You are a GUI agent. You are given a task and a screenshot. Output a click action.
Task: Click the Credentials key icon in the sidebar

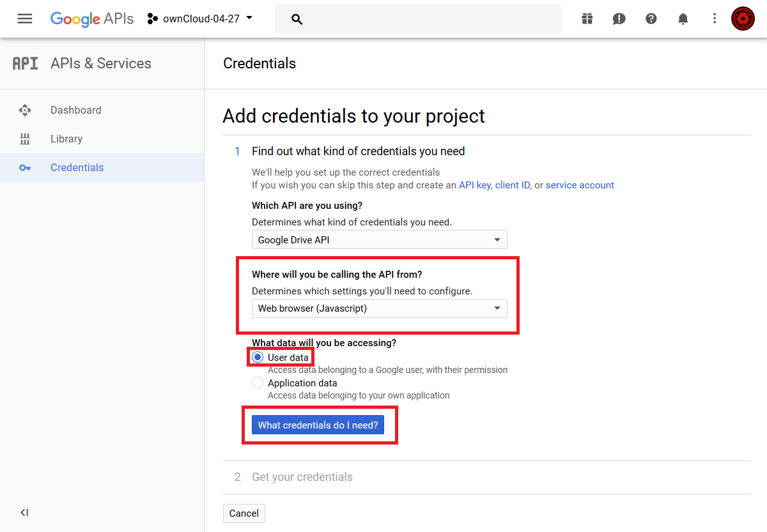tap(25, 167)
